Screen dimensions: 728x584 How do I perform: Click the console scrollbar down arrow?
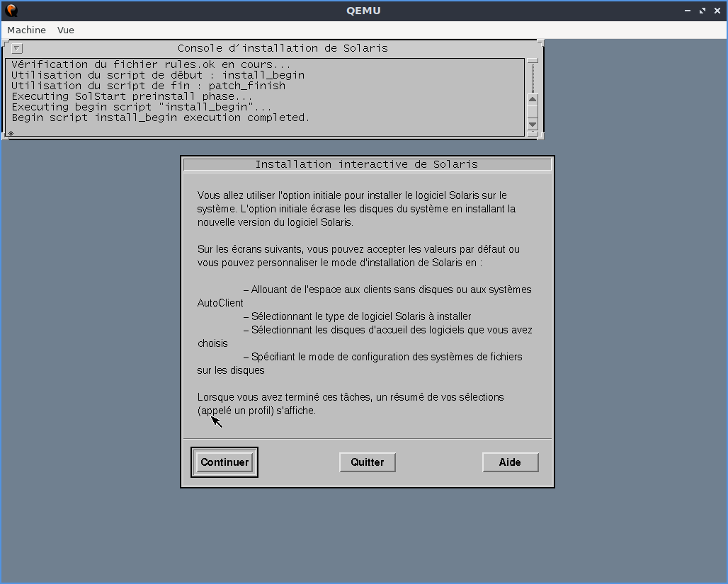click(x=533, y=124)
